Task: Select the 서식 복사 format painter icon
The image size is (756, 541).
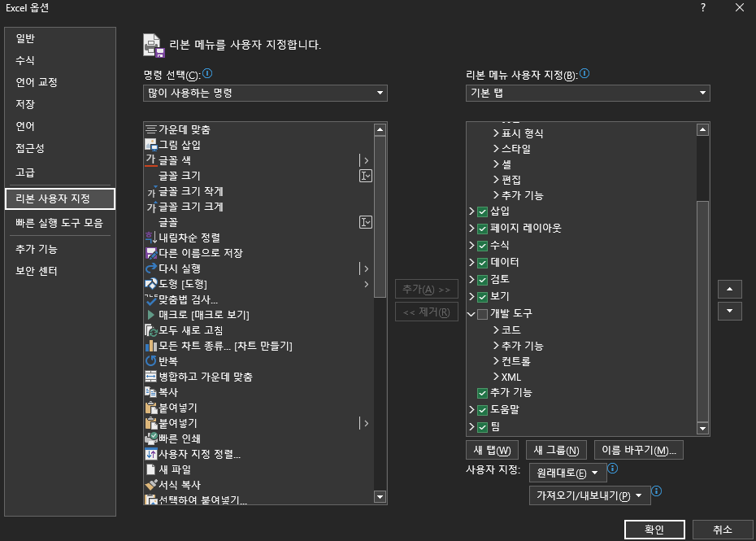Action: pyautogui.click(x=151, y=485)
